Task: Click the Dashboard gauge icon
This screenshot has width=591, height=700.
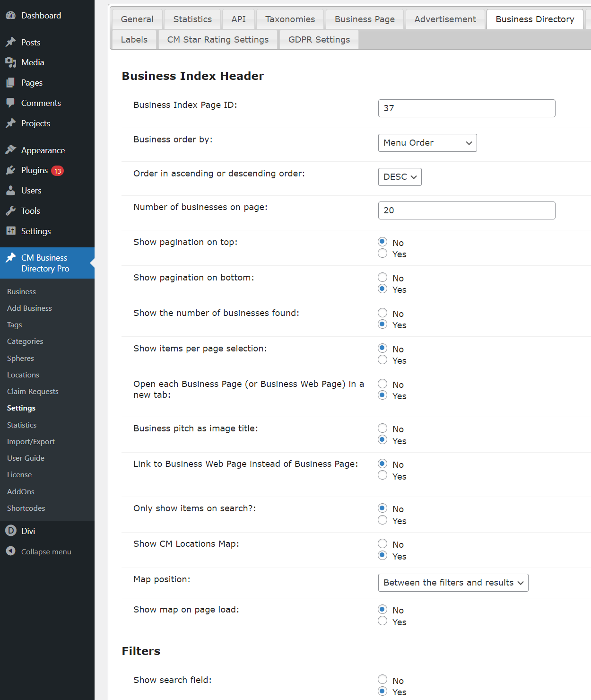Action: (x=11, y=16)
